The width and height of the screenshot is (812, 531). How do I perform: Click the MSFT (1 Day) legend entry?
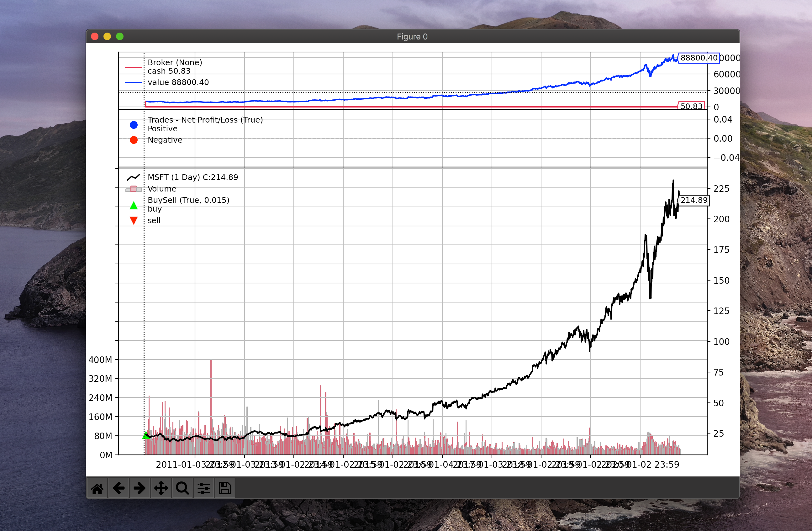coord(193,177)
